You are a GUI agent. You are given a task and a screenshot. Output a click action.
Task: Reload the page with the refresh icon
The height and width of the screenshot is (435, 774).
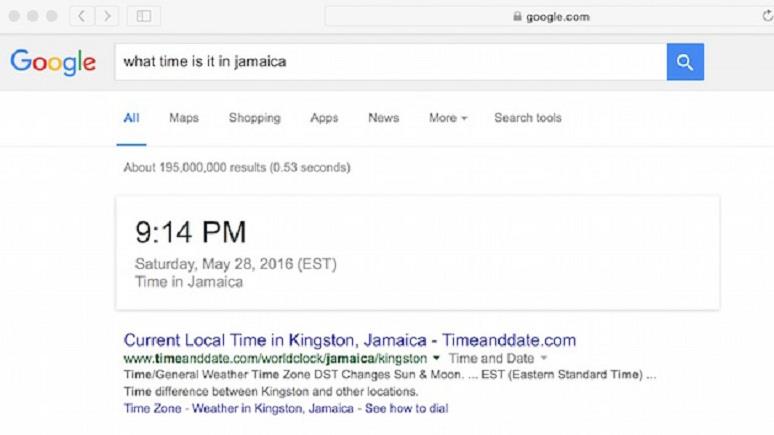click(x=767, y=16)
